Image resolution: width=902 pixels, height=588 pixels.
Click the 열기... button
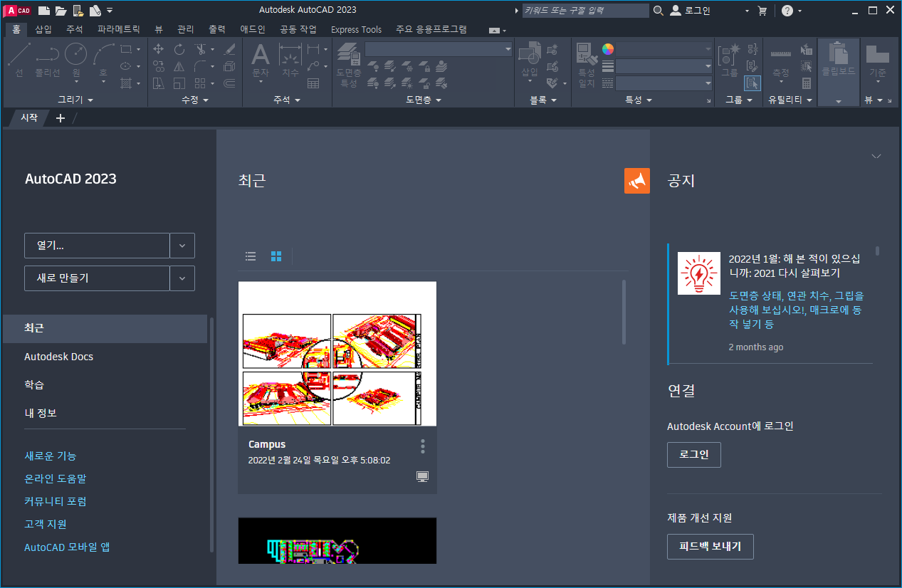(97, 246)
